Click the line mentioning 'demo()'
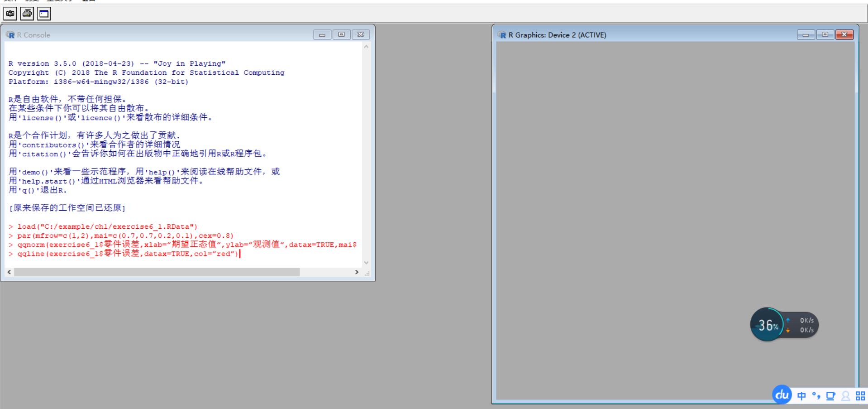 click(x=144, y=172)
